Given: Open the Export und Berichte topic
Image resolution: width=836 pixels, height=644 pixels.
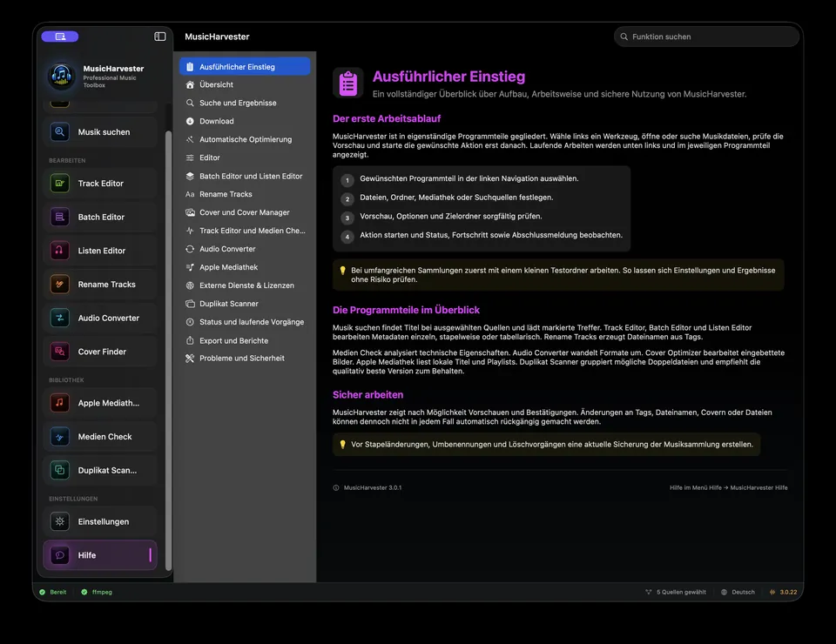Looking at the screenshot, I should click(x=245, y=340).
